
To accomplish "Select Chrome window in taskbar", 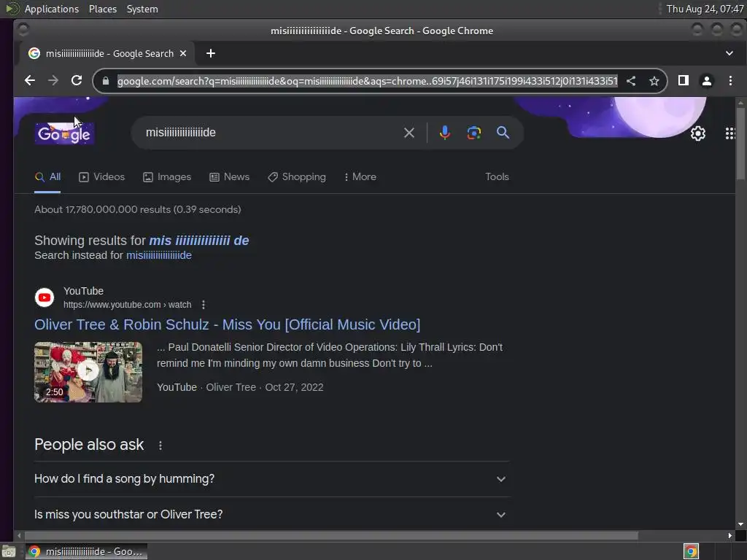I will (x=86, y=551).
